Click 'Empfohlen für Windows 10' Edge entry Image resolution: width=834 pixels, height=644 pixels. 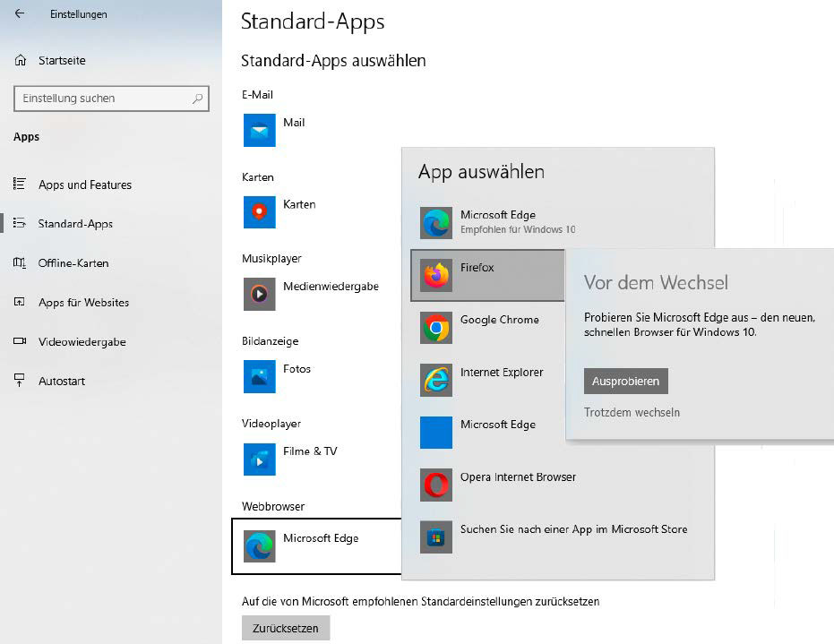(518, 229)
